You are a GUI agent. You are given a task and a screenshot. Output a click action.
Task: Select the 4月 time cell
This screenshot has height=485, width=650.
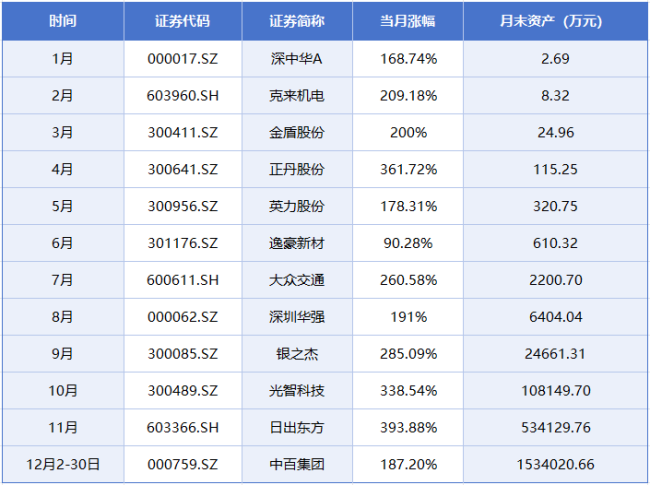coord(63,170)
